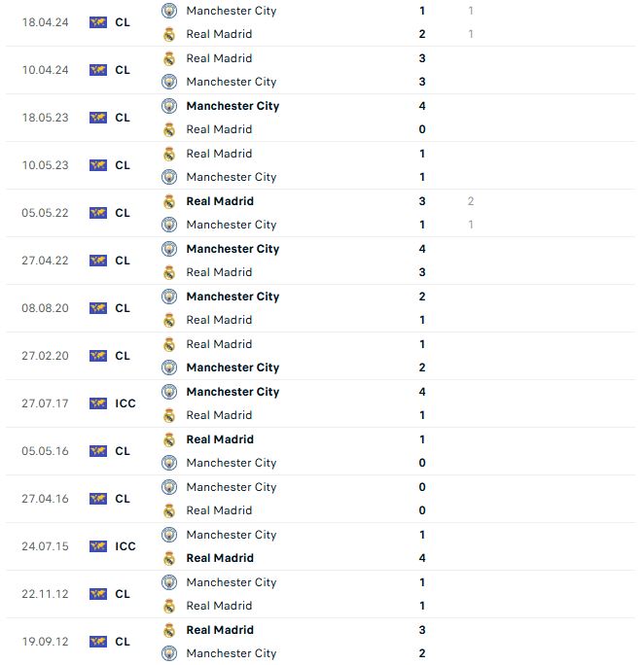644x665 pixels.
Task: Click Real Madrid crest in 19.09.12 match
Action: pyautogui.click(x=169, y=630)
